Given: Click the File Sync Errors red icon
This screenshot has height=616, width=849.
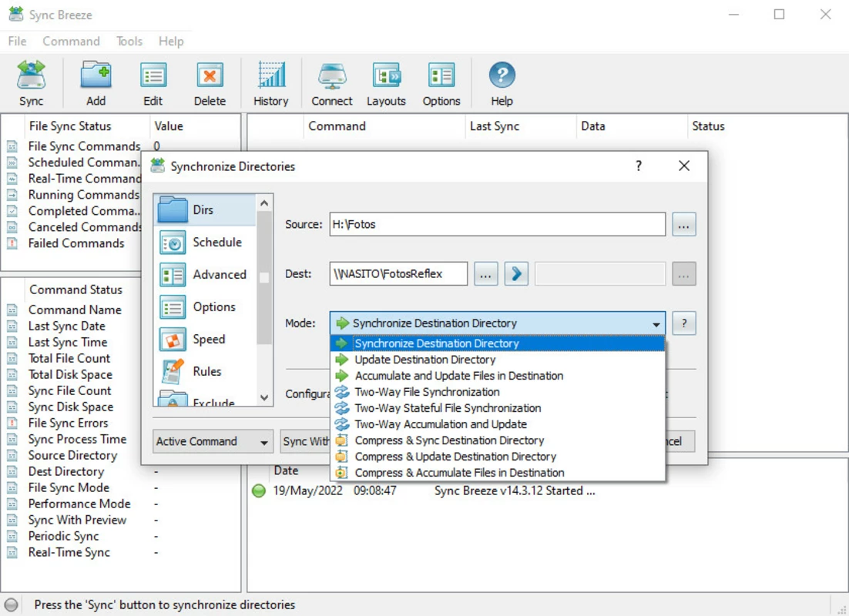Looking at the screenshot, I should pyautogui.click(x=12, y=423).
